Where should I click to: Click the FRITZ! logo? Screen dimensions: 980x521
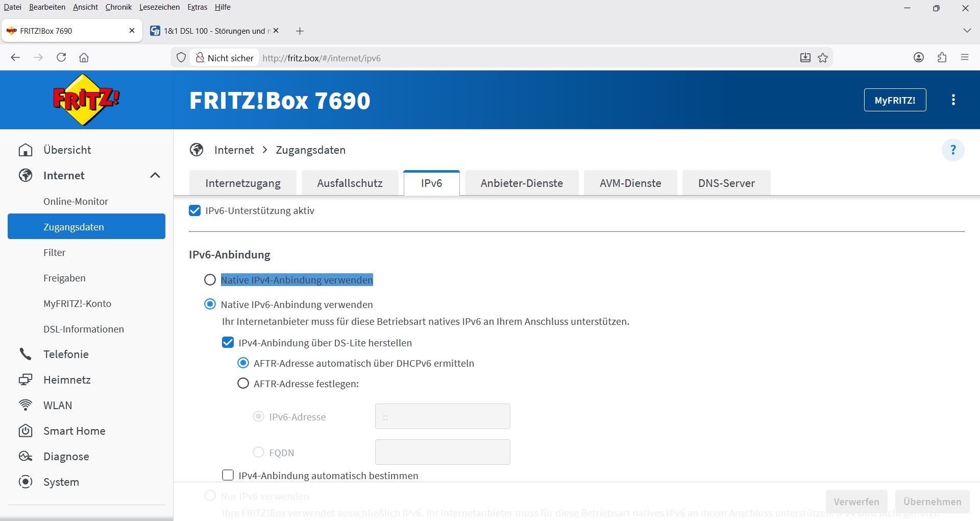(86, 100)
